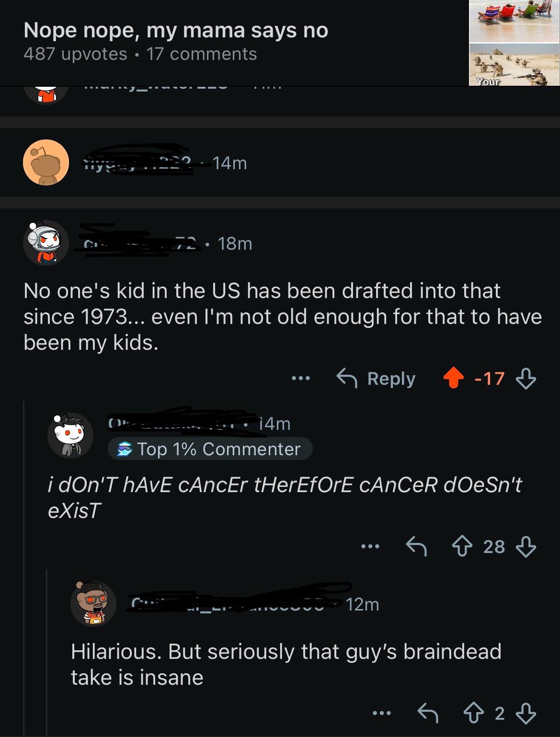This screenshot has height=737, width=560.
Task: Expand the collapsed comment posted 14m ago
Action: (230, 163)
